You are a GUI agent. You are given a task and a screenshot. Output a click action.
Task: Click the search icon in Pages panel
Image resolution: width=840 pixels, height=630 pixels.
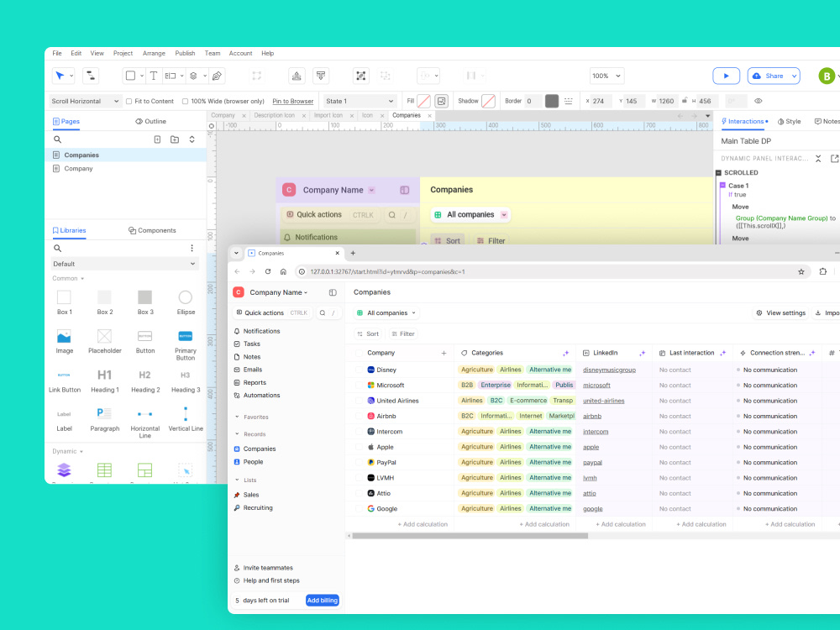57,139
